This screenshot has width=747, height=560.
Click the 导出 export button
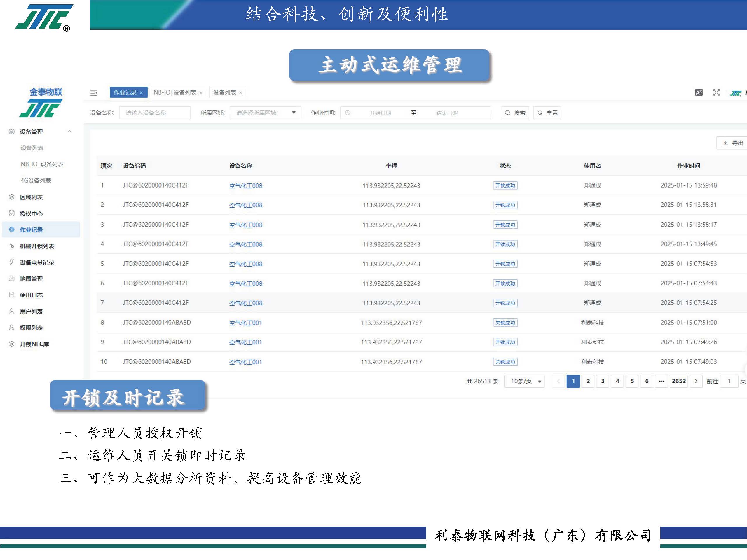733,143
